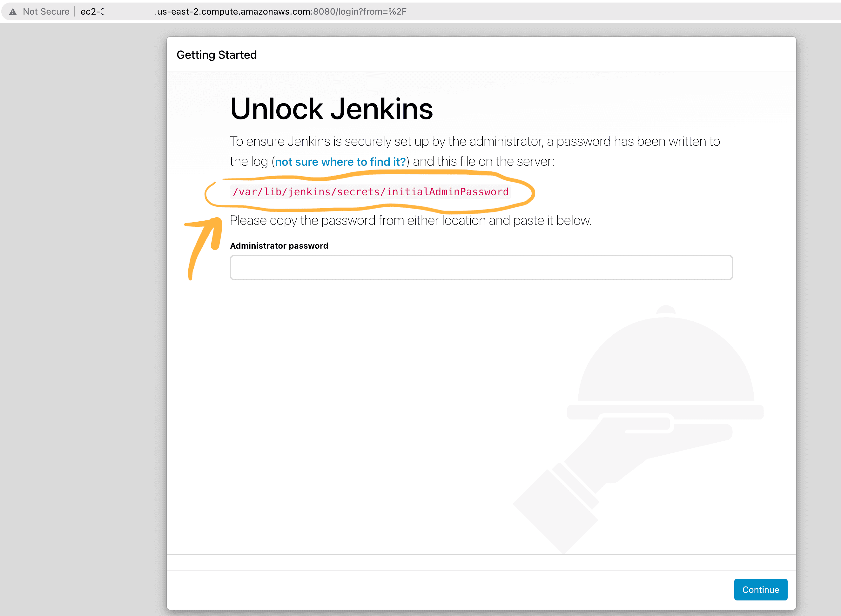
Task: Click the 'Administrator password' label
Action: point(279,246)
